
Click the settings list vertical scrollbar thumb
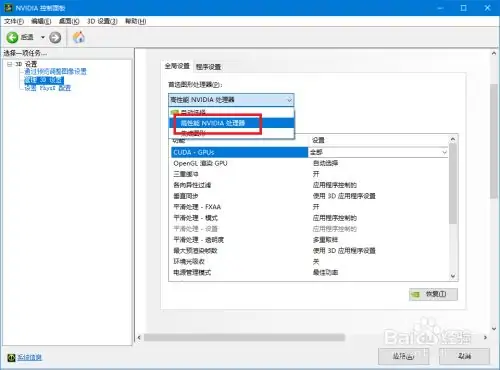[453, 183]
